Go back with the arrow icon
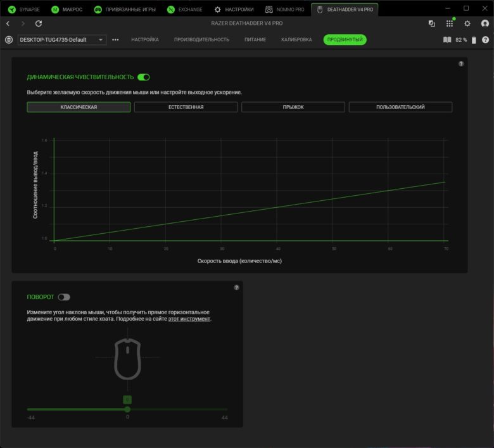Image resolution: width=494 pixels, height=448 pixels. click(x=8, y=23)
